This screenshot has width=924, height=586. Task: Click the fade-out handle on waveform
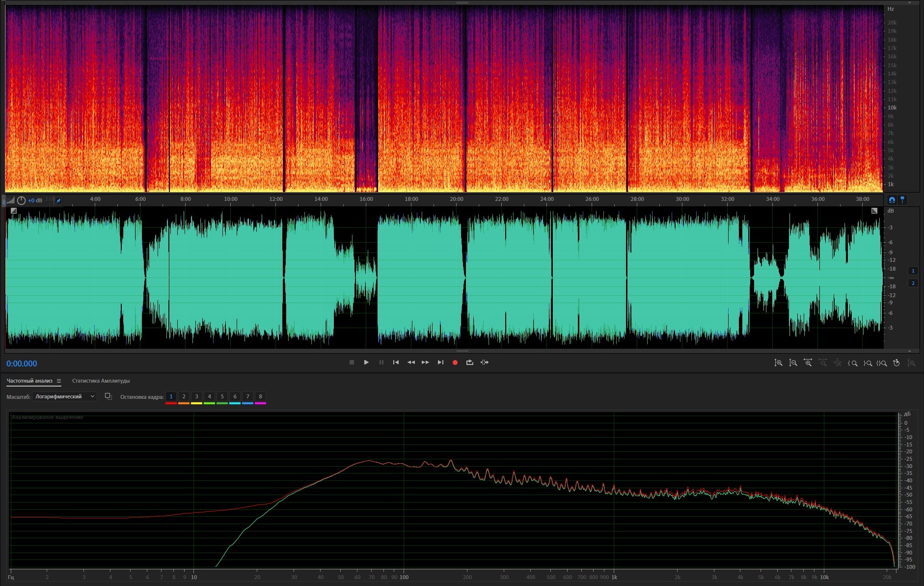coord(874,211)
